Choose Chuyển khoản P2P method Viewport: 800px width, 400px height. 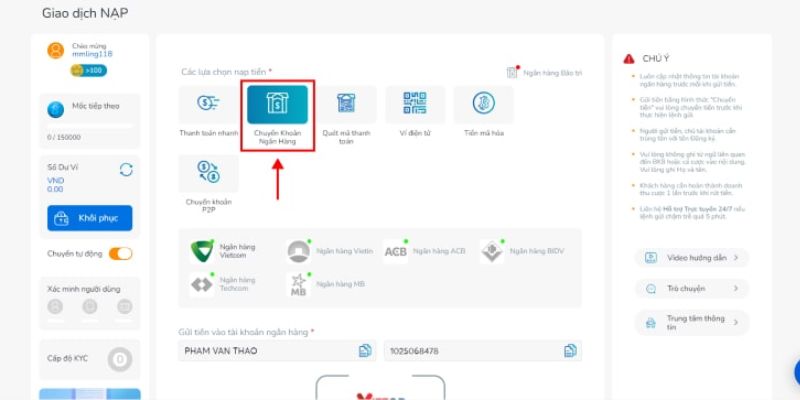tap(208, 181)
